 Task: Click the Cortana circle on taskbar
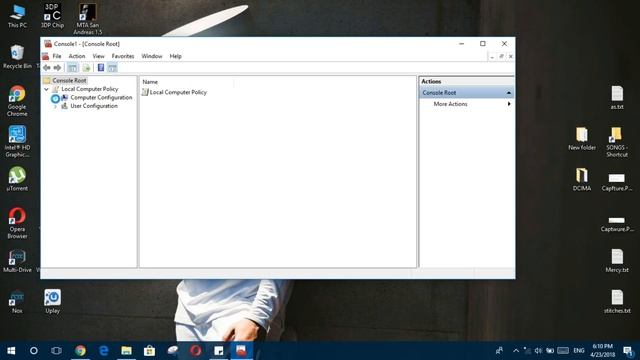(x=34, y=351)
